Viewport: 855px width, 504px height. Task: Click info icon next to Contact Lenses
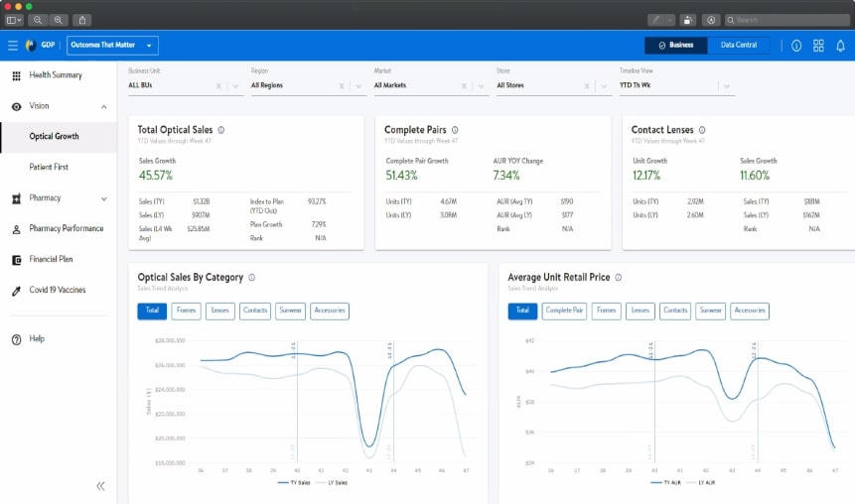pyautogui.click(x=702, y=130)
